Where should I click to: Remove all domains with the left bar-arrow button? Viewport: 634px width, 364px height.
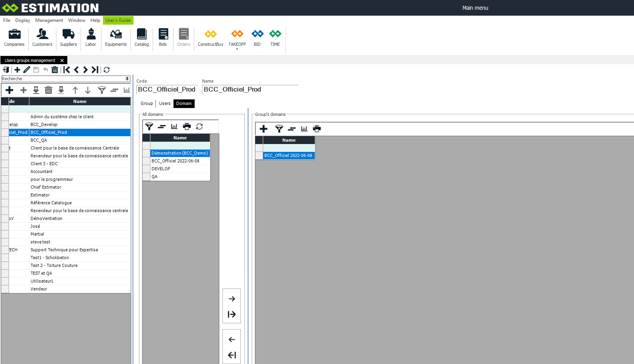tap(231, 355)
